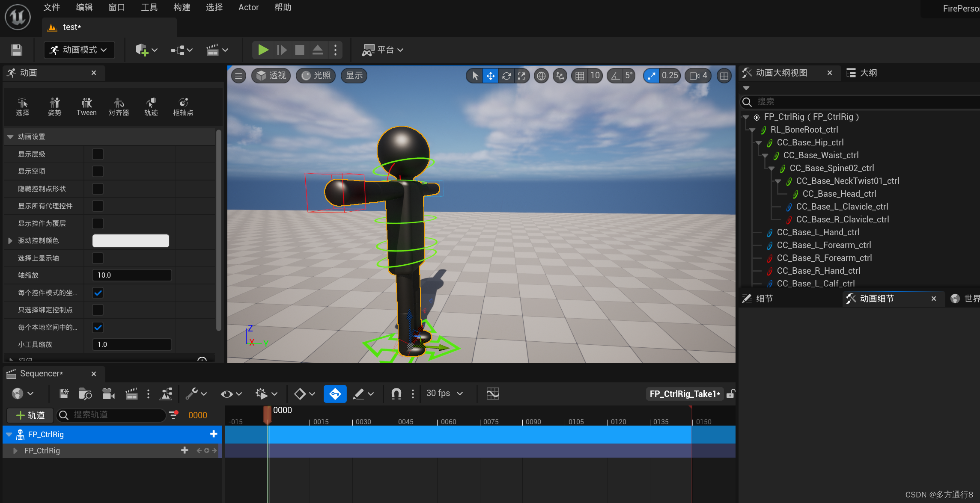The image size is (980, 503).
Task: Open the Actor menu
Action: pyautogui.click(x=249, y=7)
